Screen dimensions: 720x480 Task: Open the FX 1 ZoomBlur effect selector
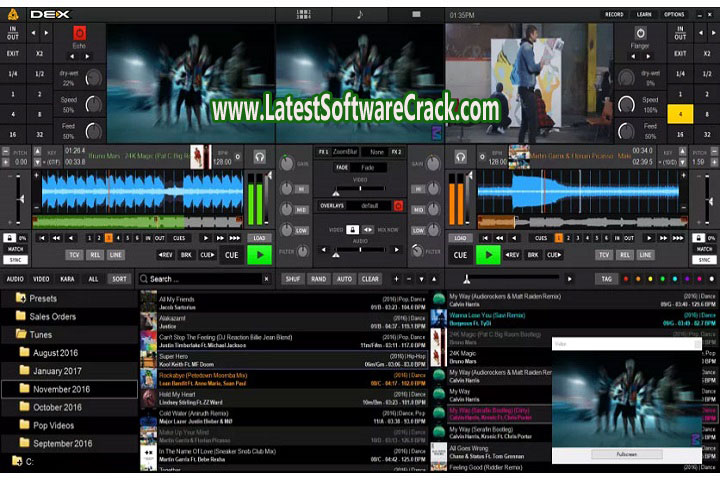[343, 151]
